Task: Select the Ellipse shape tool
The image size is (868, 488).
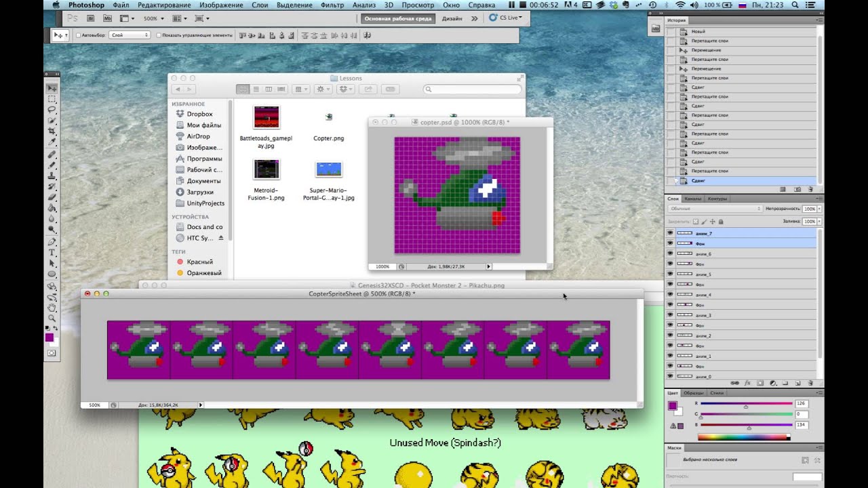Action: point(52,273)
